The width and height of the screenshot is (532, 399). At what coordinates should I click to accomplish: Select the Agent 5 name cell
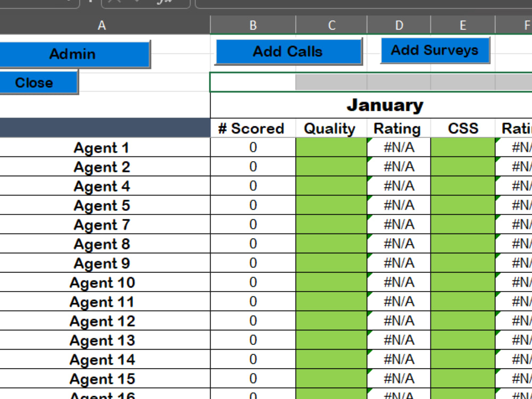pos(105,205)
